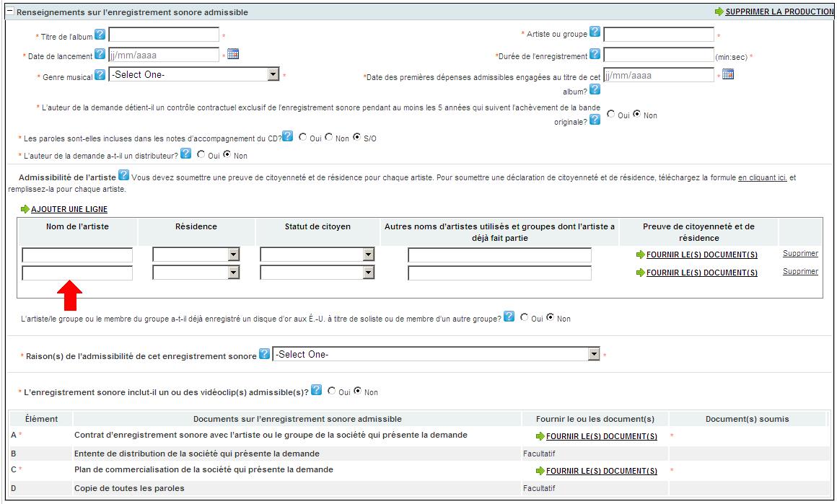
Task: Open help icon for vidéoclip(s) admissible(s) question
Action: click(x=317, y=390)
